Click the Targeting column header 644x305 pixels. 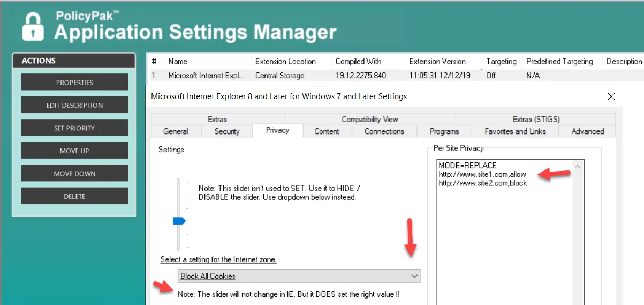coord(501,62)
